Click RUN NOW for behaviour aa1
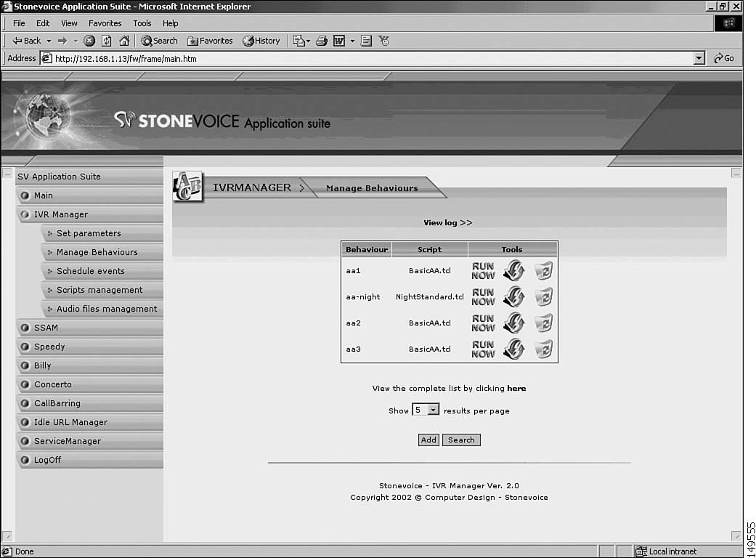Image resolution: width=756 pixels, height=558 pixels. [x=483, y=270]
